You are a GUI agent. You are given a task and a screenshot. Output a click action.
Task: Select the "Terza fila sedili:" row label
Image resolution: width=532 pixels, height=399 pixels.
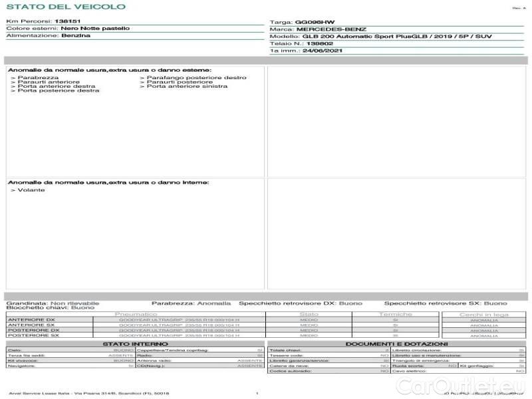click(x=27, y=356)
